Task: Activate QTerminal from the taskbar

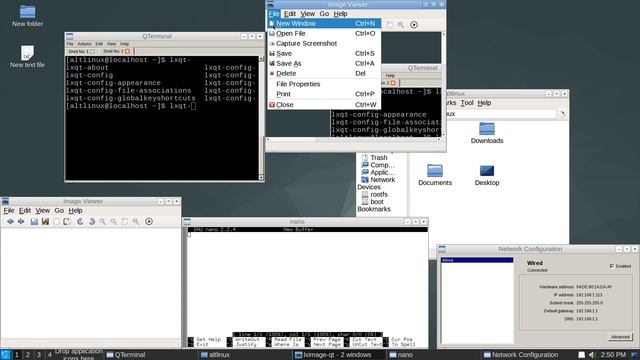Action: pos(151,355)
